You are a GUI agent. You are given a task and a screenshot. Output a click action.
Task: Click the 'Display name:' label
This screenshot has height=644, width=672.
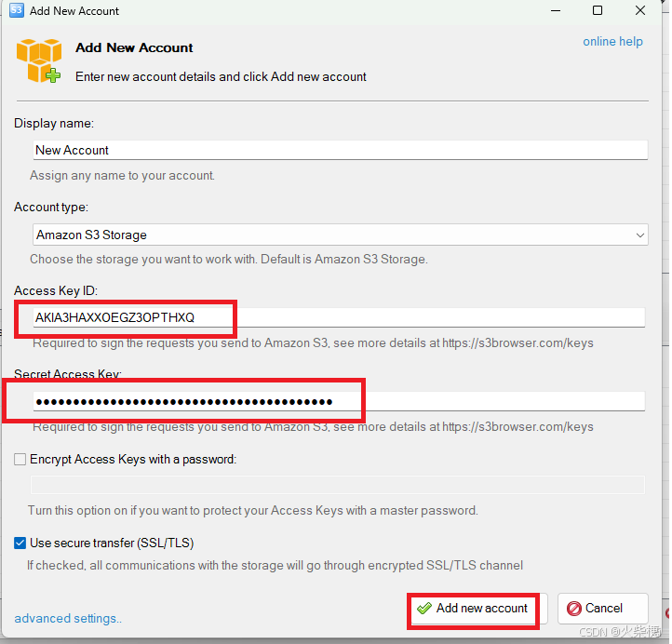click(54, 124)
